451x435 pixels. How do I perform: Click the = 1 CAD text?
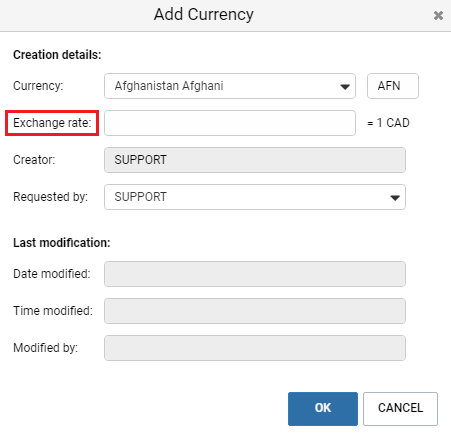pos(388,123)
